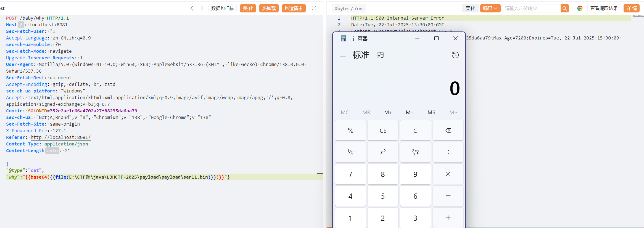Screen dimensions: 644x228
Task: Click the "HTTP/1.1 500 Internal Server Error" line
Action: 398,18
